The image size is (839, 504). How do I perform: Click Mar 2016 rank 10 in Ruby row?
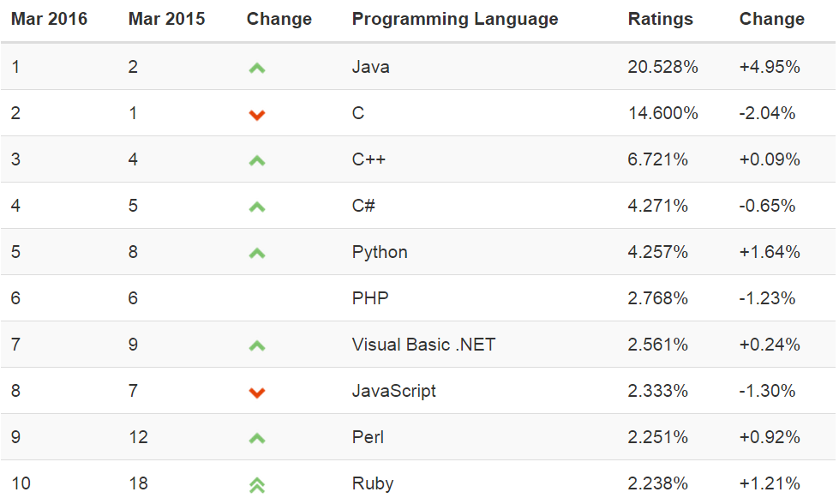(21, 483)
